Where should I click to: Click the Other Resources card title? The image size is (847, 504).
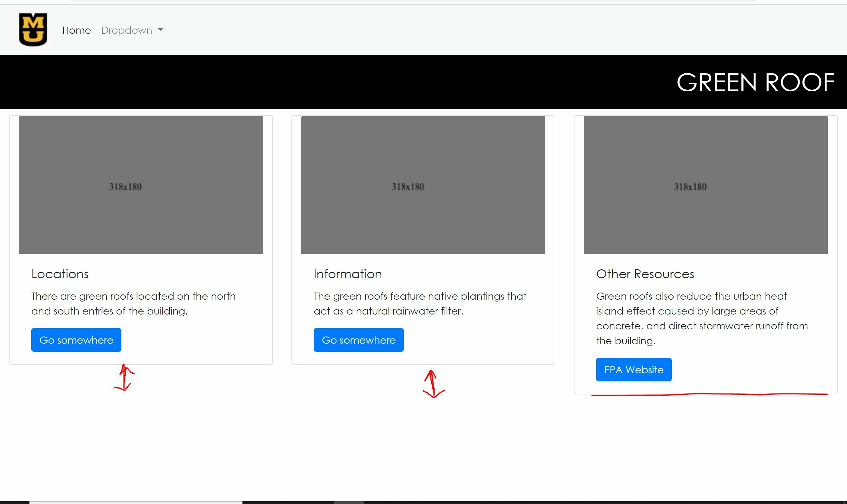(645, 274)
